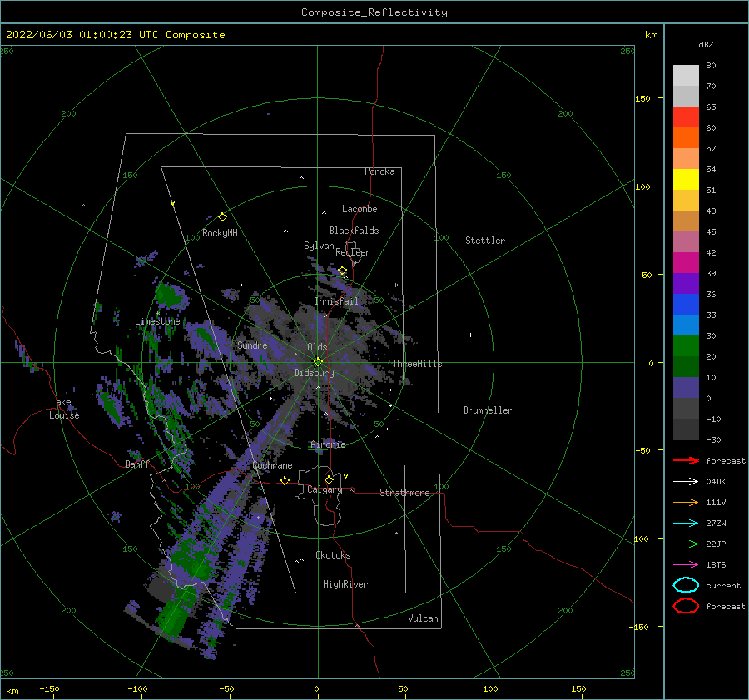
Task: Click the Innisfail city label
Action: click(x=337, y=301)
